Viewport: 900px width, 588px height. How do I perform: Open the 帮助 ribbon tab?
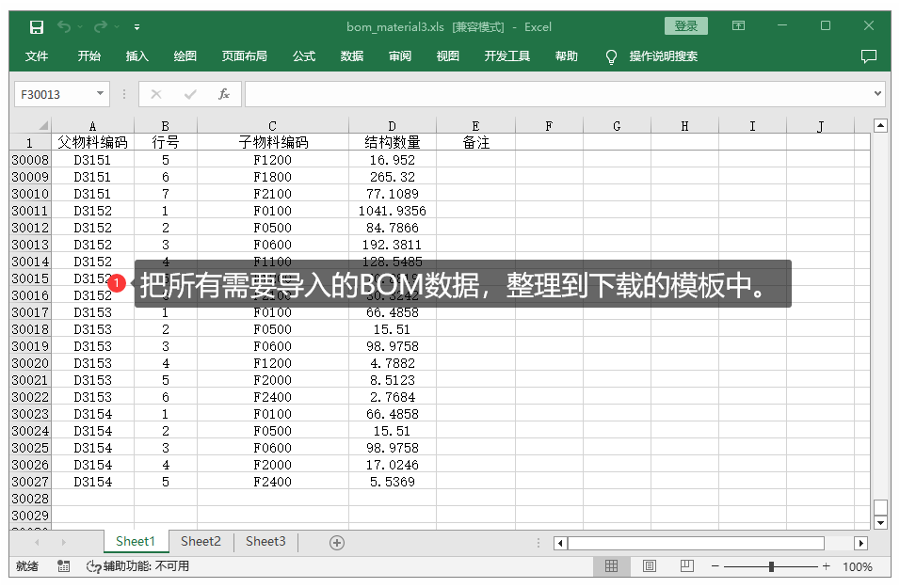(567, 56)
